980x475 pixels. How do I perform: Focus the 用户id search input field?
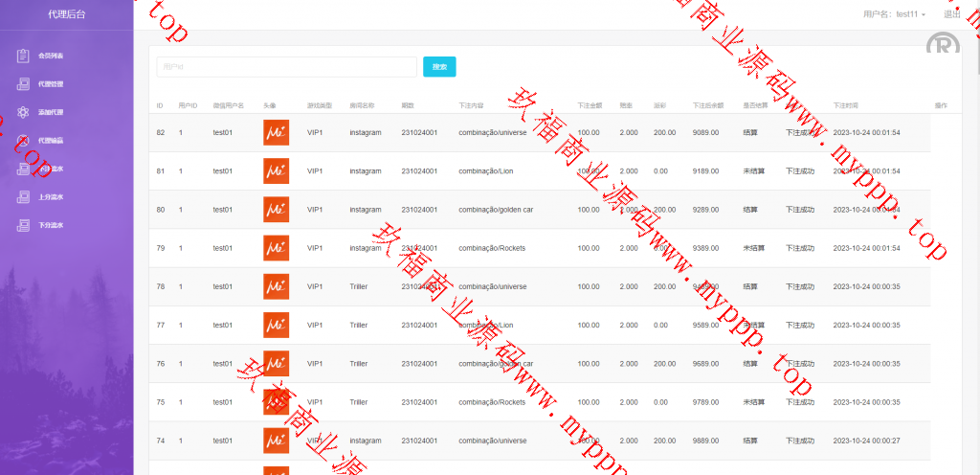point(286,67)
